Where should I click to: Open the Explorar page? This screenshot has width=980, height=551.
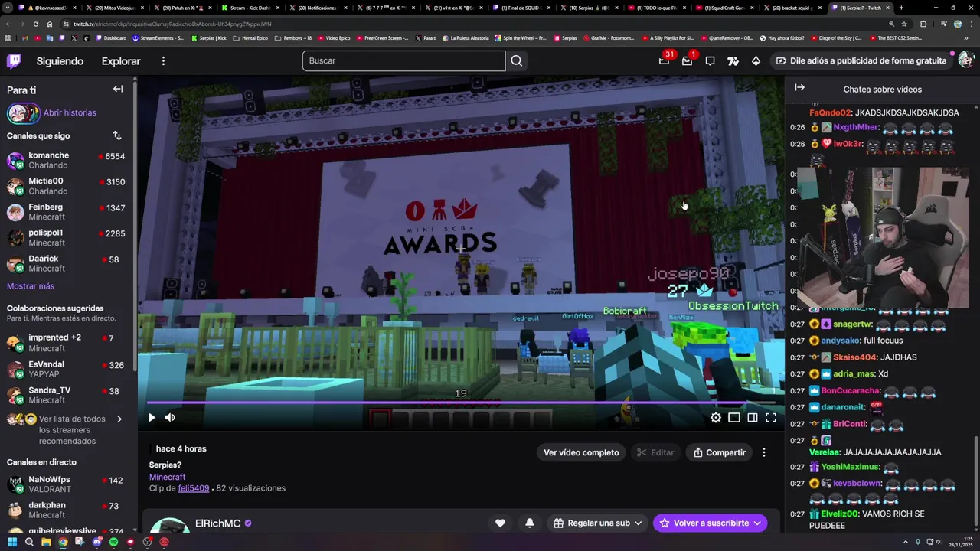click(x=121, y=61)
